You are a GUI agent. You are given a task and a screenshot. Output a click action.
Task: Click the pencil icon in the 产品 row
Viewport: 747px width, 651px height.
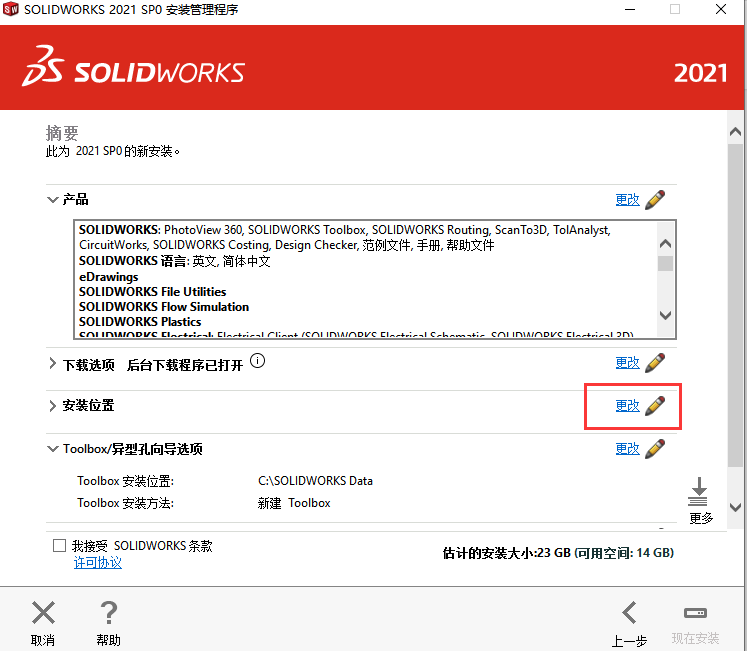655,200
